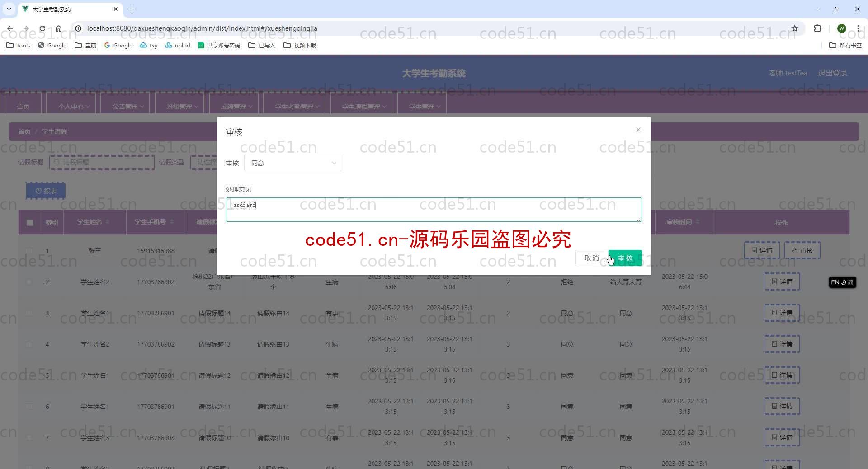Click the site info icon in address bar

[x=78, y=28]
